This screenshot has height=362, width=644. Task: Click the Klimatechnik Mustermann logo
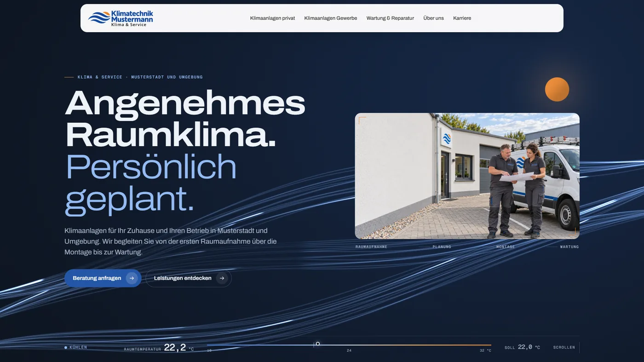121,18
